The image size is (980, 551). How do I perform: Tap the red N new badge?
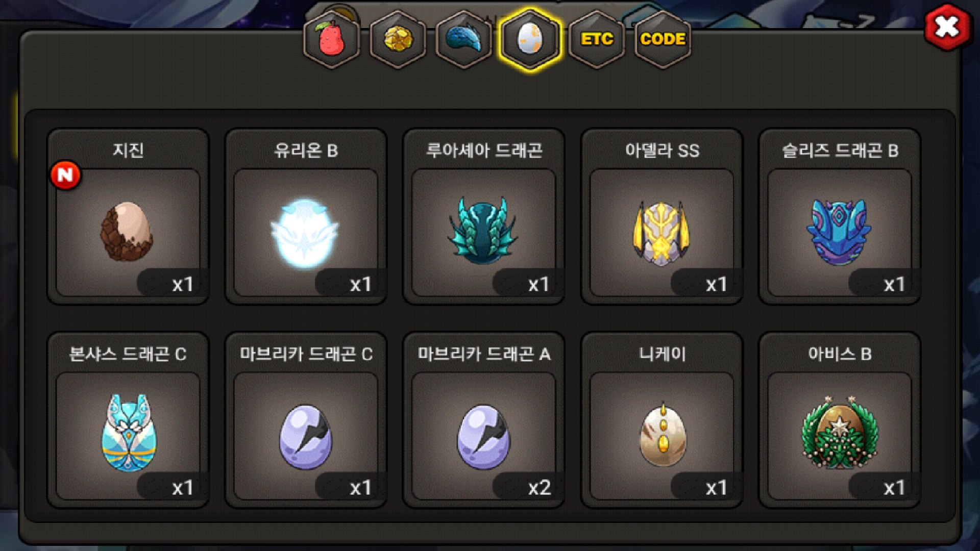pyautogui.click(x=65, y=175)
